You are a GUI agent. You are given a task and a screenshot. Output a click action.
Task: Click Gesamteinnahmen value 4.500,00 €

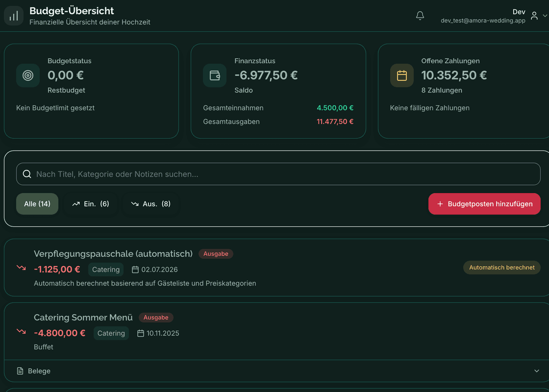(335, 108)
